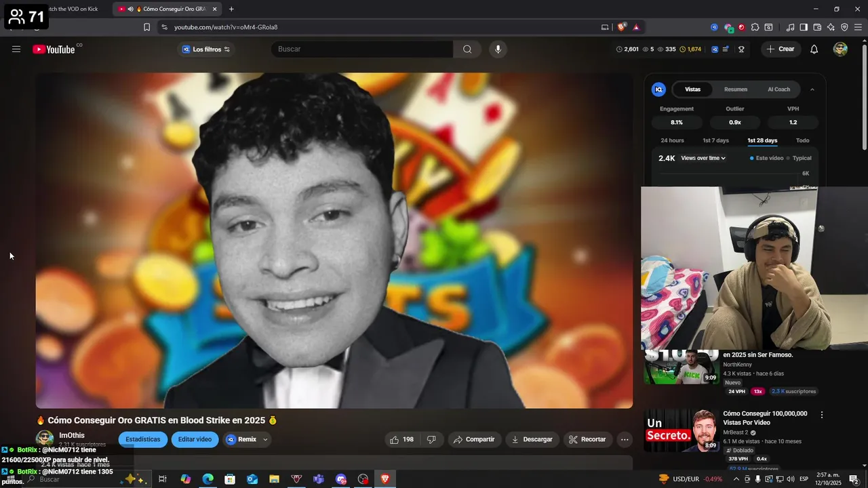Image resolution: width=868 pixels, height=488 pixels.
Task: Download the video with Descargar
Action: click(x=532, y=439)
